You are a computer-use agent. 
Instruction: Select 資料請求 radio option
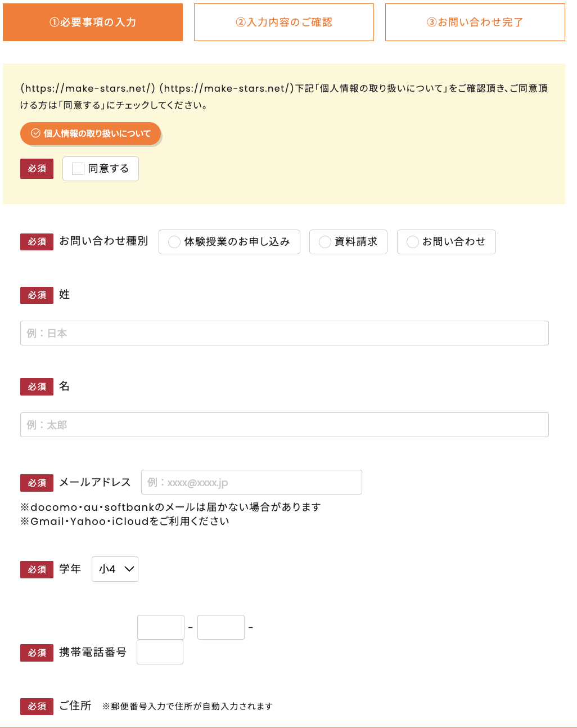coord(325,242)
